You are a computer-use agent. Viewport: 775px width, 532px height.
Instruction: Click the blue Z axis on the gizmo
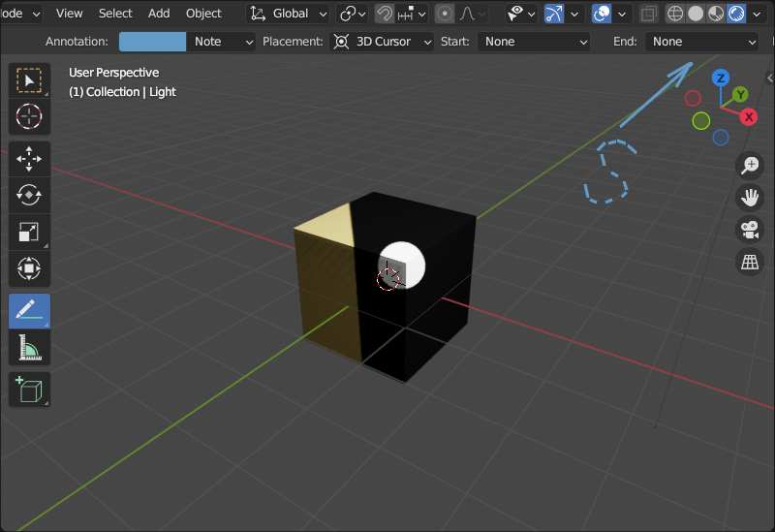pyautogui.click(x=721, y=78)
